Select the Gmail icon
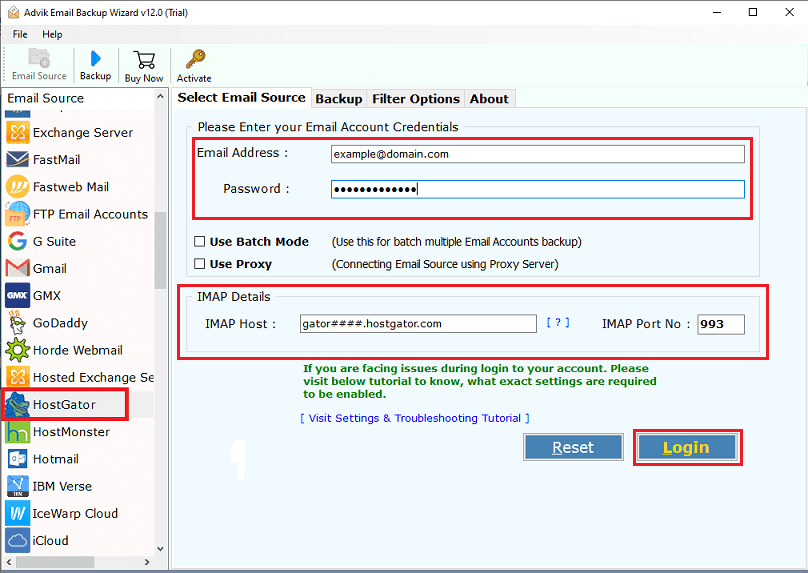Screen dimensions: 808x573 (x=18, y=268)
